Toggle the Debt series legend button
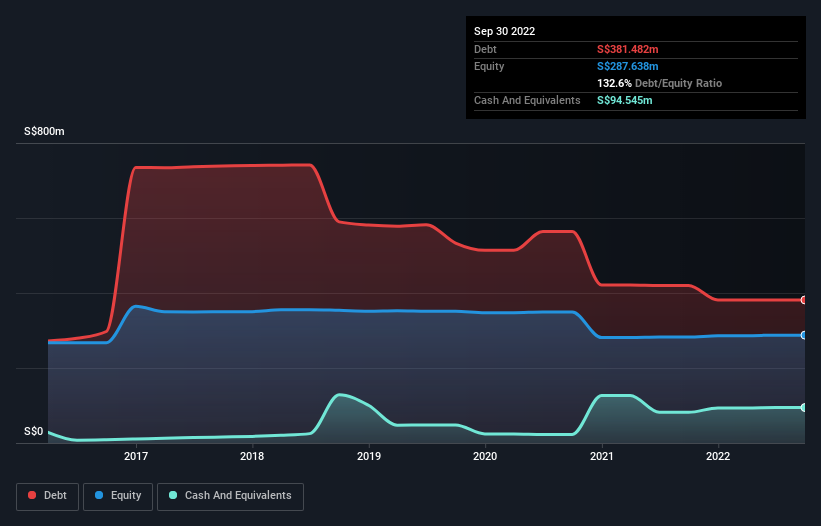This screenshot has height=526, width=821. pyautogui.click(x=48, y=496)
